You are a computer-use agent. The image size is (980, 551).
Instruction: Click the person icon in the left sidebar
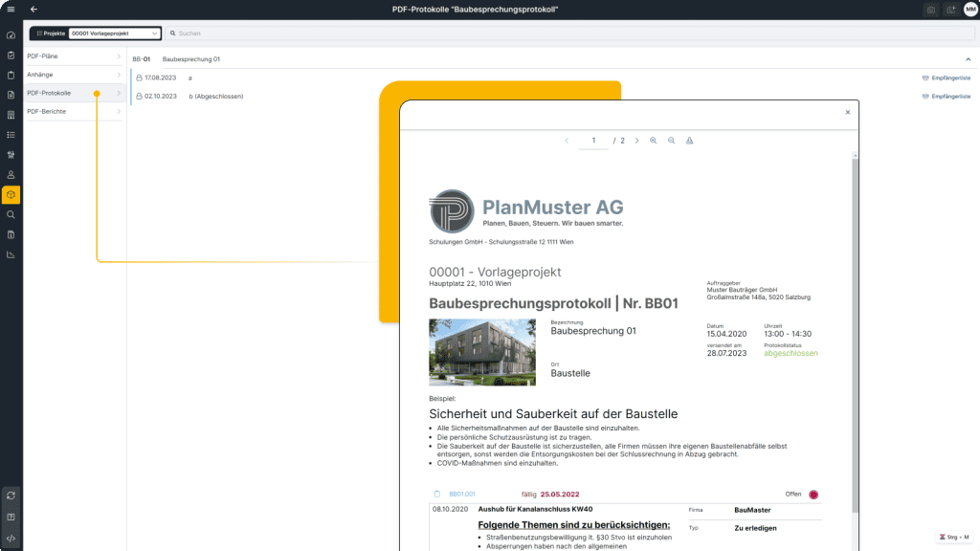click(10, 174)
